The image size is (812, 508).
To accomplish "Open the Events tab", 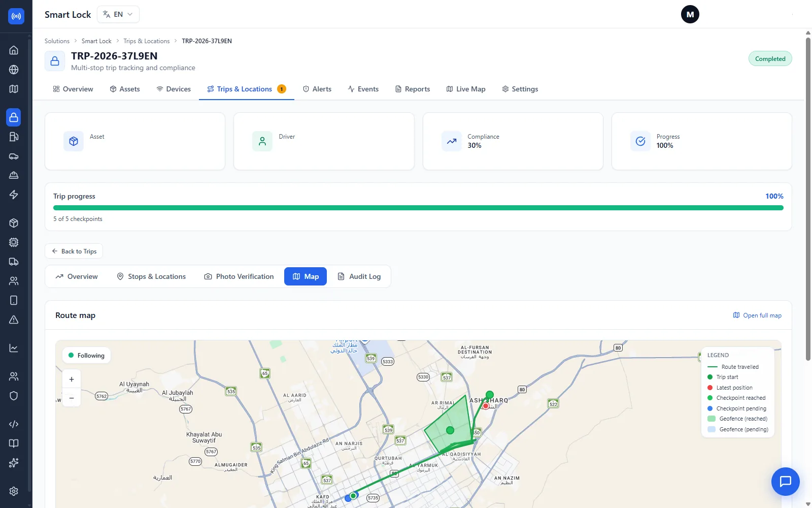I will pyautogui.click(x=363, y=89).
